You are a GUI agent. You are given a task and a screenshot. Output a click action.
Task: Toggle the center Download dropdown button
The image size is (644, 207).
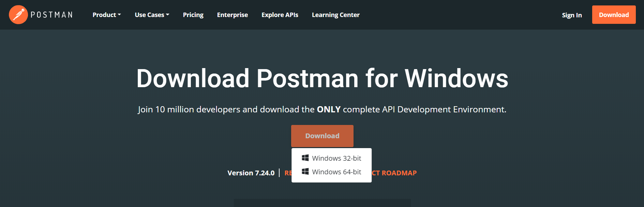click(x=322, y=136)
